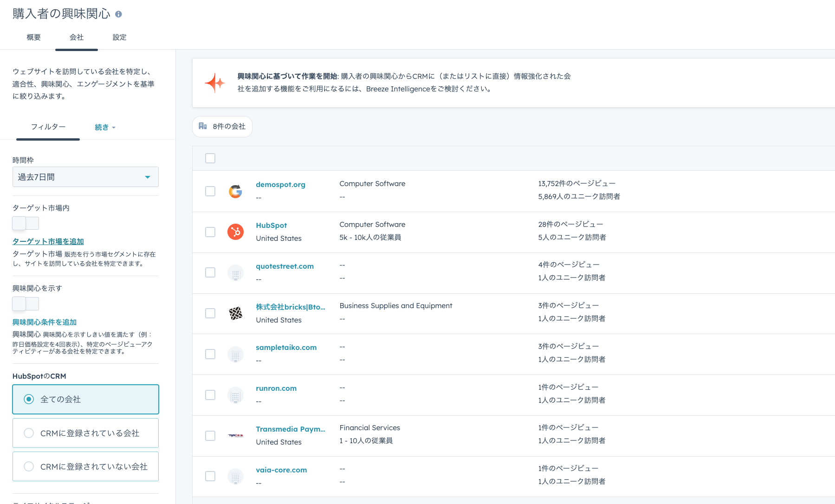Image resolution: width=835 pixels, height=504 pixels.
Task: Click the 興味関心条件を追加 link
Action: pos(45,322)
